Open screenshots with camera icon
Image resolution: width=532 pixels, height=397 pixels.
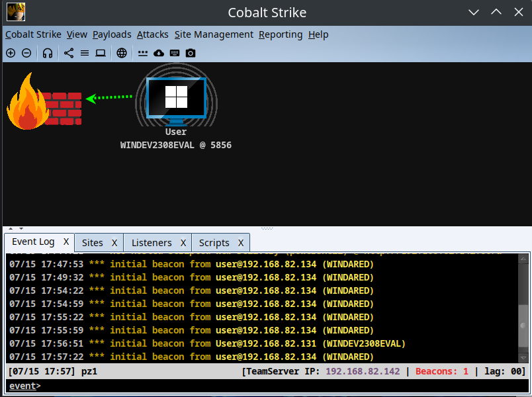click(x=191, y=53)
